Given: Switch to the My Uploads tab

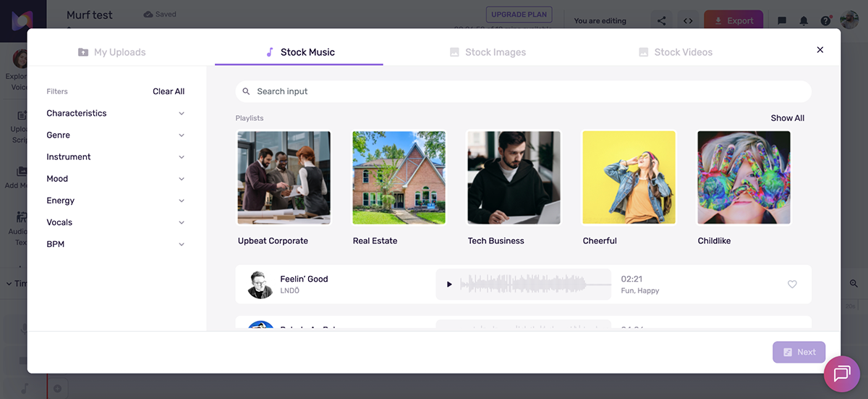Looking at the screenshot, I should pos(112,52).
